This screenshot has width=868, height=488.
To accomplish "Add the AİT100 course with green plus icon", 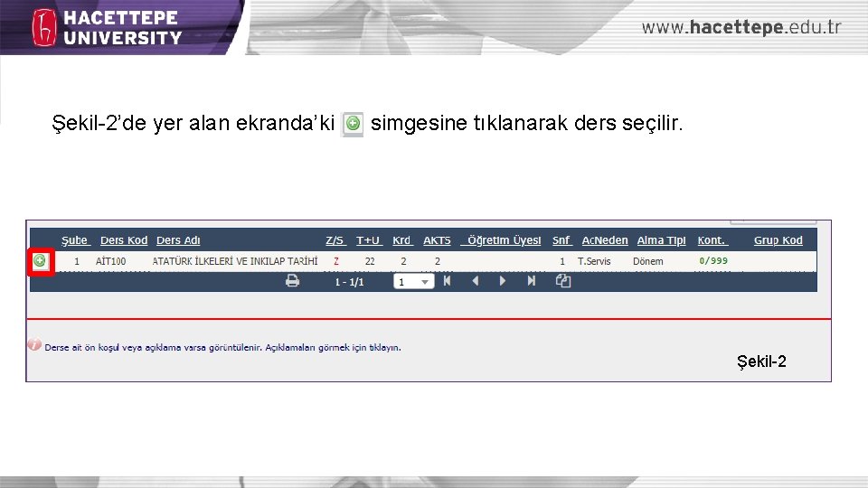I will pyautogui.click(x=40, y=260).
